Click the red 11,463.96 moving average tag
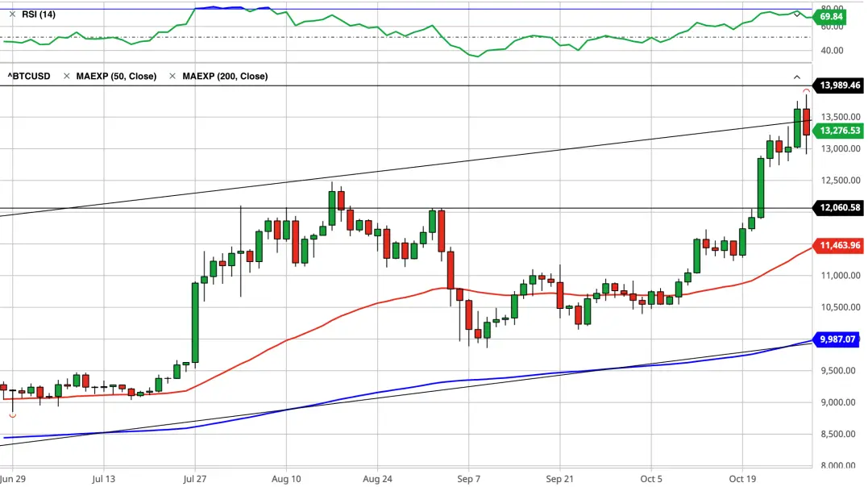The image size is (868, 487). click(839, 245)
